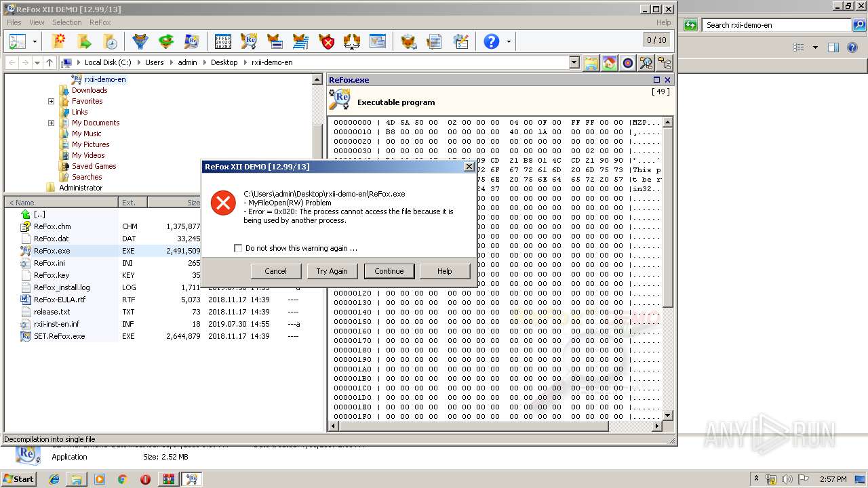This screenshot has width=868, height=488.
Task: Open the Files menu
Action: point(14,22)
